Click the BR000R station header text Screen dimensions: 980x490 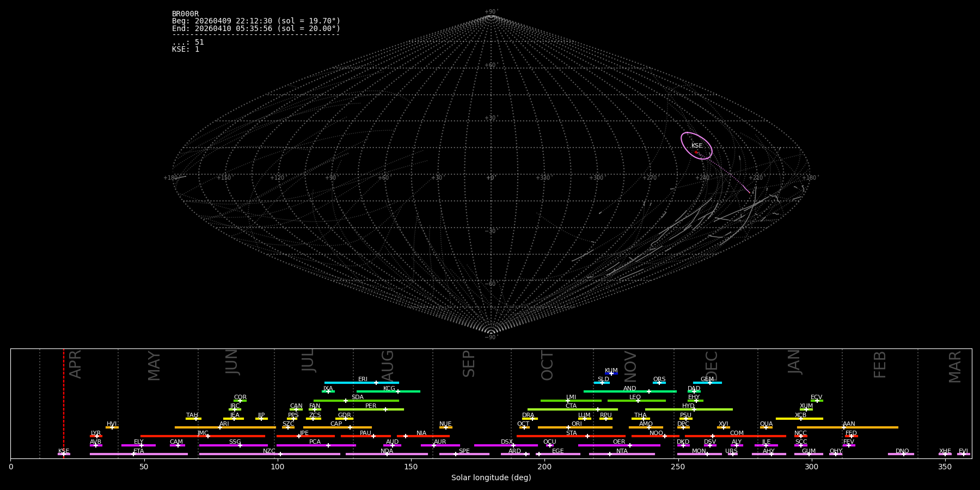tap(185, 14)
